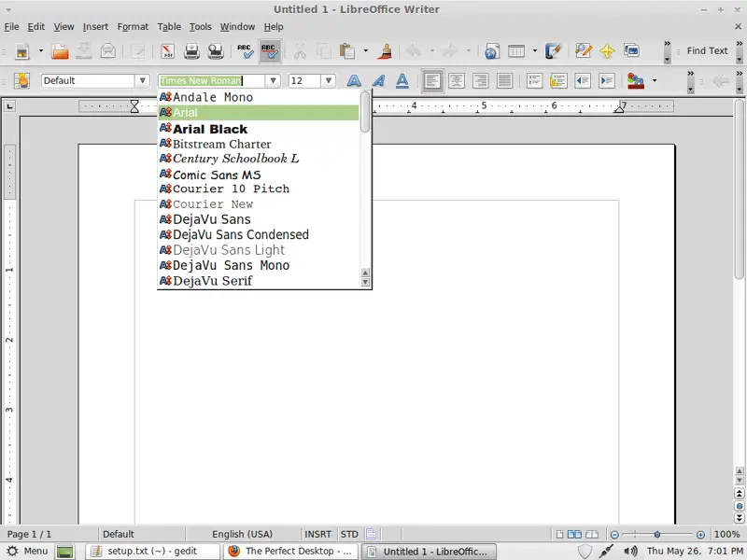The width and height of the screenshot is (747, 560).
Task: Expand the Paragraph Style dropdown
Action: coord(142,80)
